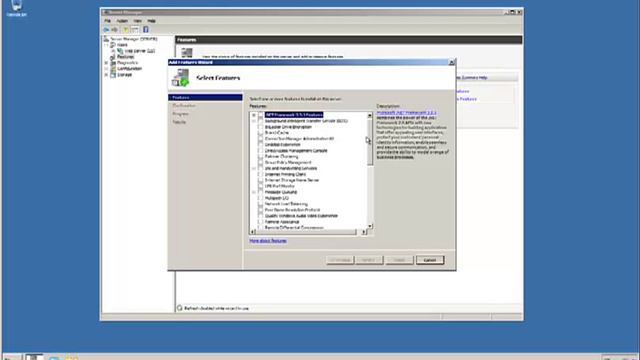
Task: Open the View menu
Action: (138, 21)
